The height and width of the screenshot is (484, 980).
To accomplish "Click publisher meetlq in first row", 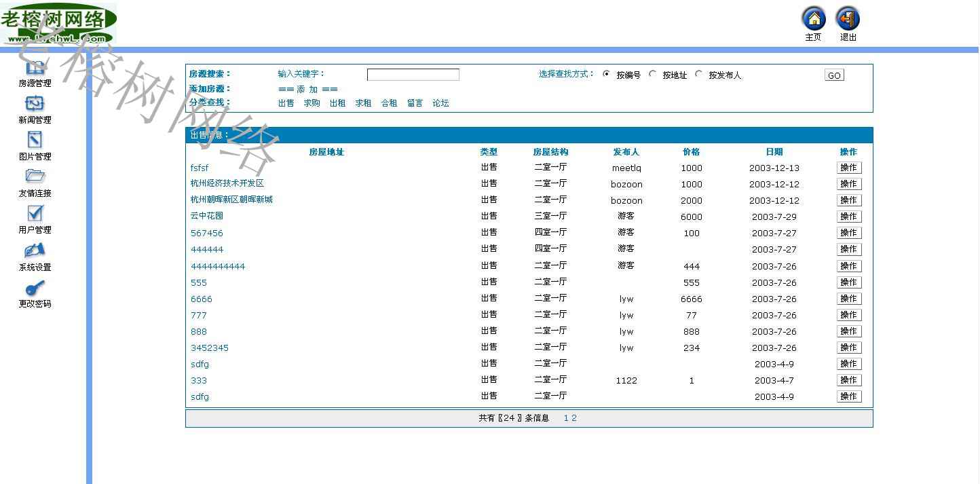I will [x=626, y=168].
